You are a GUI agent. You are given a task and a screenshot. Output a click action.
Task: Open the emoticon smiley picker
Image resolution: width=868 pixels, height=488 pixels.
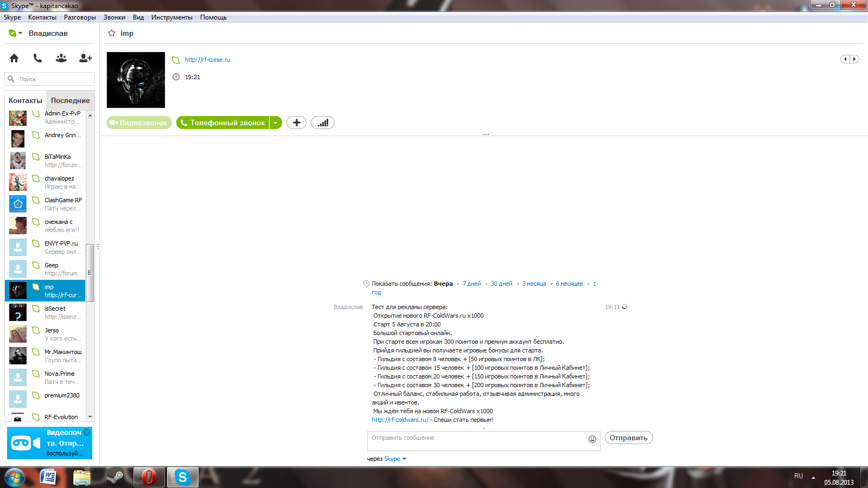(592, 439)
